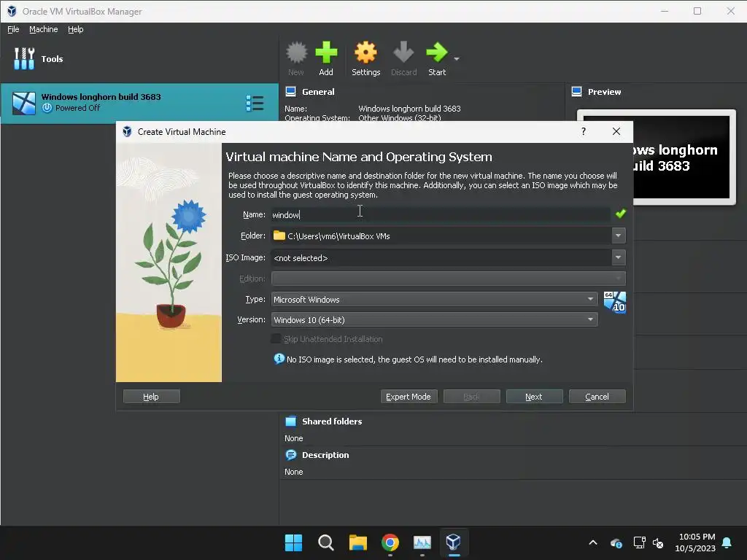Click the cloud tray icon

(616, 542)
